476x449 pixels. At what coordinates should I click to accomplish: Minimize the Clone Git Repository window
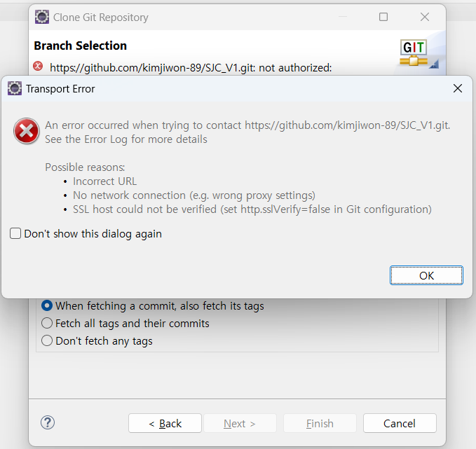point(343,17)
